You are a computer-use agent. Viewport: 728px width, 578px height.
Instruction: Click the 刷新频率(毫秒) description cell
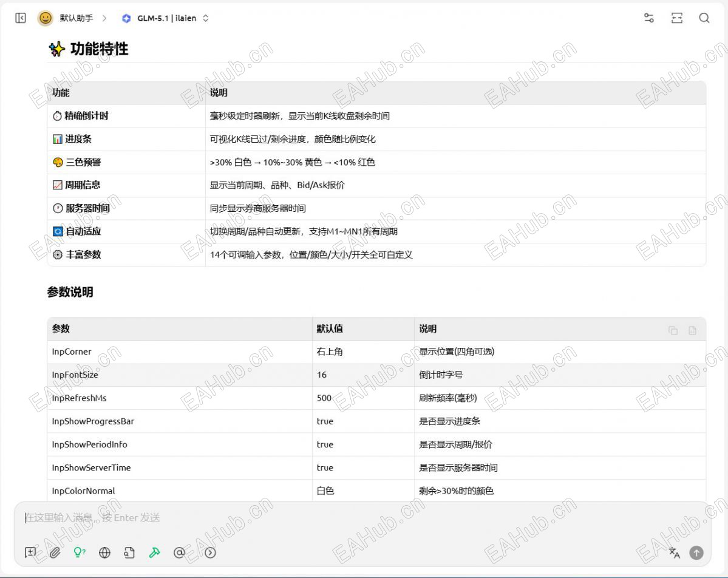click(x=560, y=398)
